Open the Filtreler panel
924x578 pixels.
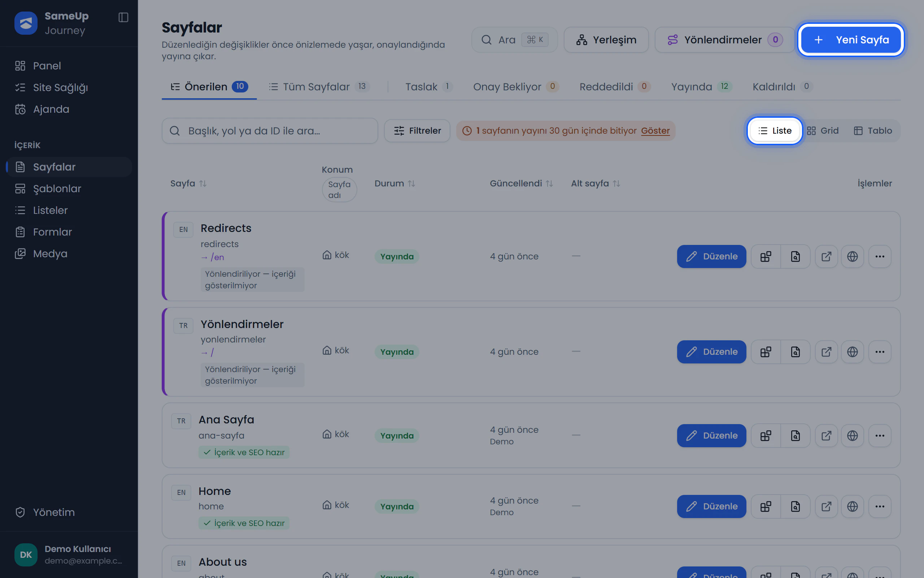(x=417, y=131)
